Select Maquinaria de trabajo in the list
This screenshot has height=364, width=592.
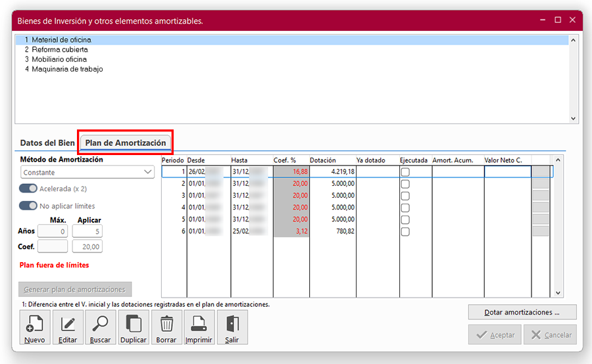(x=67, y=69)
